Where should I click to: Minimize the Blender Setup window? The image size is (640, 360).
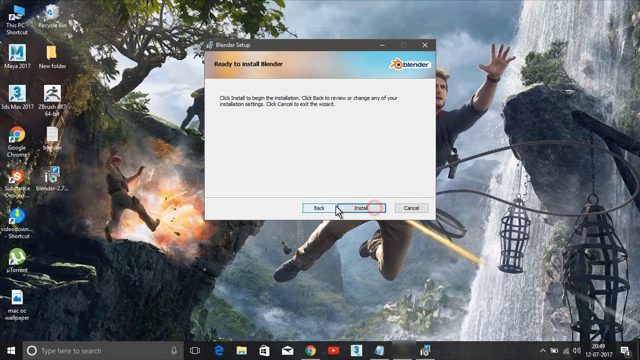pos(382,45)
